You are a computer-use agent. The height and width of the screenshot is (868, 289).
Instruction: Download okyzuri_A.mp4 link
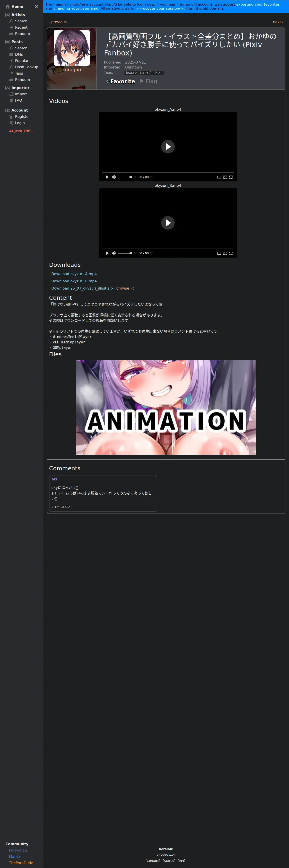(x=74, y=274)
